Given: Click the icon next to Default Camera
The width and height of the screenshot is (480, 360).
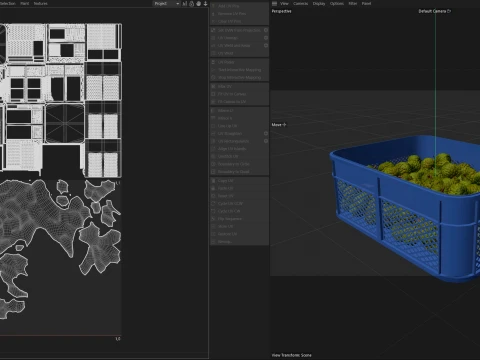Looking at the screenshot, I should (449, 11).
